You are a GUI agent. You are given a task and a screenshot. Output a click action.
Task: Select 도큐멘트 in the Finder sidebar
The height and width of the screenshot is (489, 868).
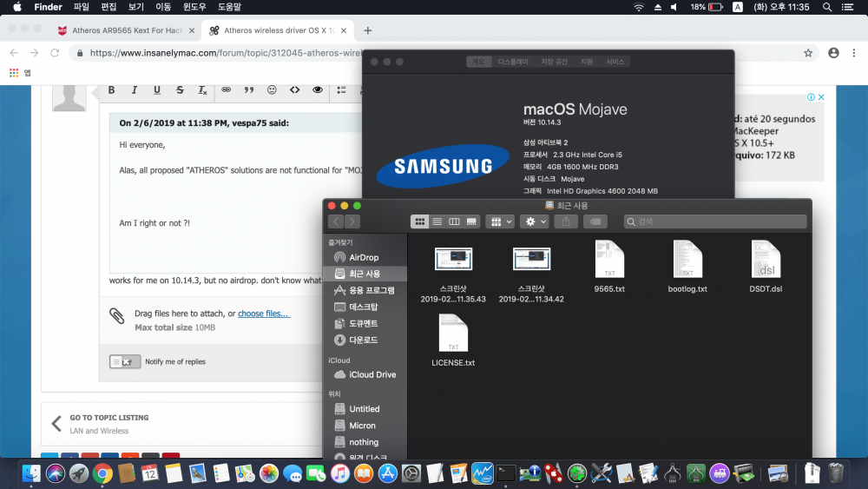click(365, 323)
